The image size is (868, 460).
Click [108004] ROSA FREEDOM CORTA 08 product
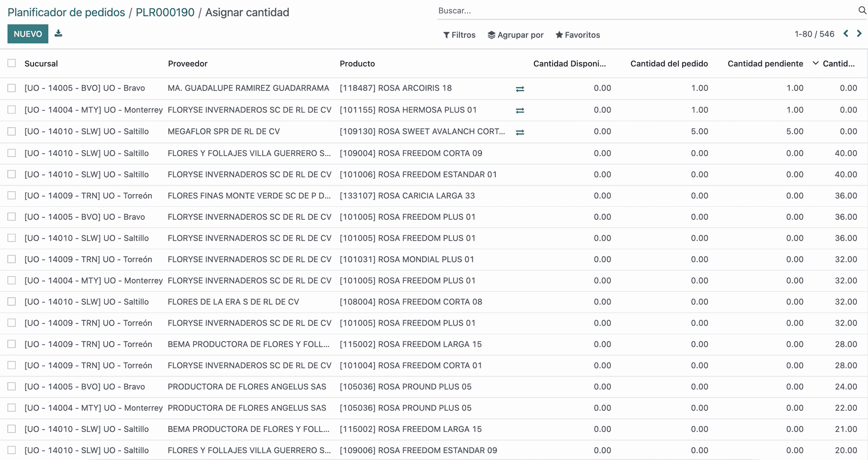pos(411,302)
